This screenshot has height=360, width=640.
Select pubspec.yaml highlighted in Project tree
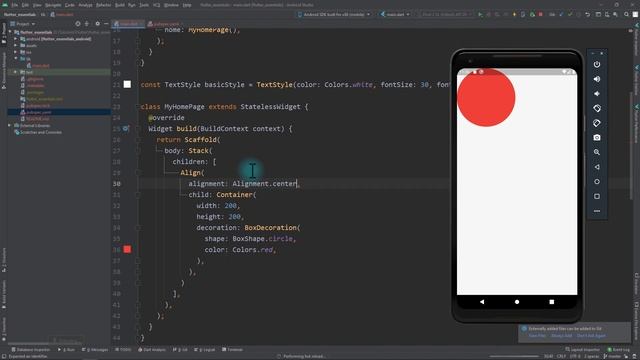pos(59,112)
